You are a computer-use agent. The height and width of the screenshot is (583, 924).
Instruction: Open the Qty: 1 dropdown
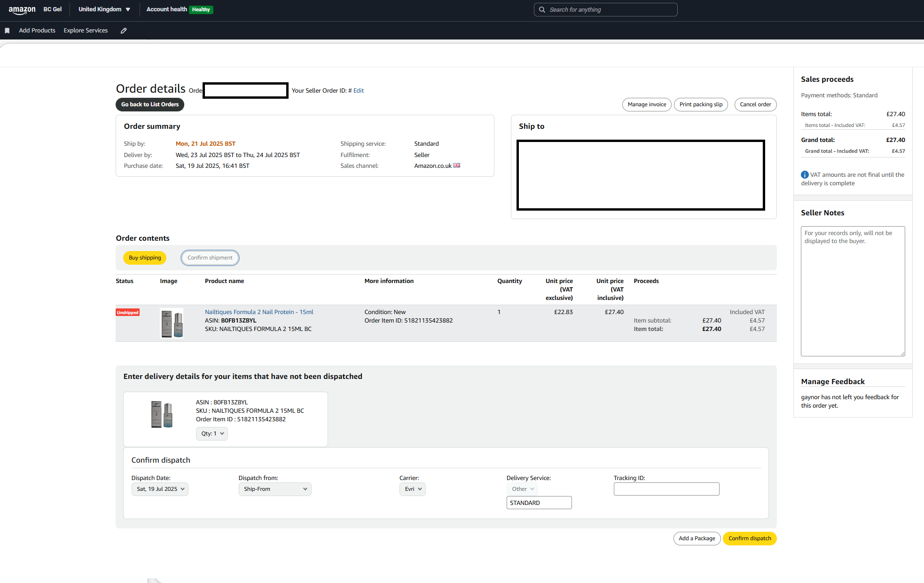tap(212, 433)
